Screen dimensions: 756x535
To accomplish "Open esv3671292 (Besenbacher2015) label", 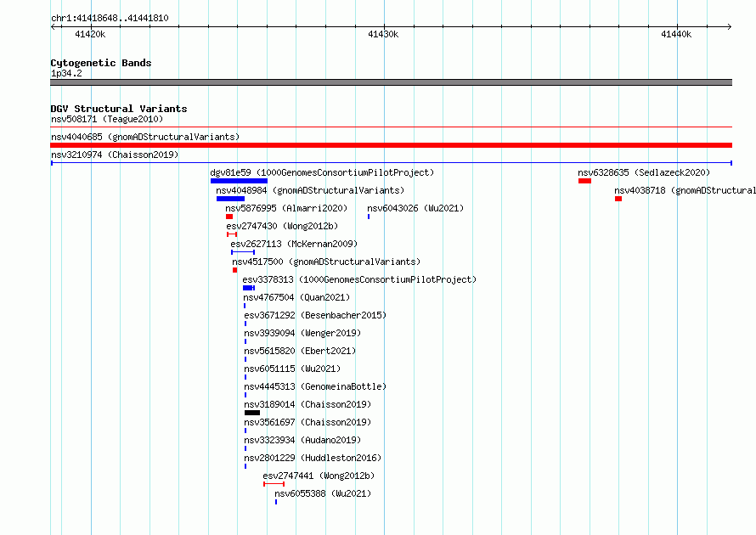I will pos(315,315).
